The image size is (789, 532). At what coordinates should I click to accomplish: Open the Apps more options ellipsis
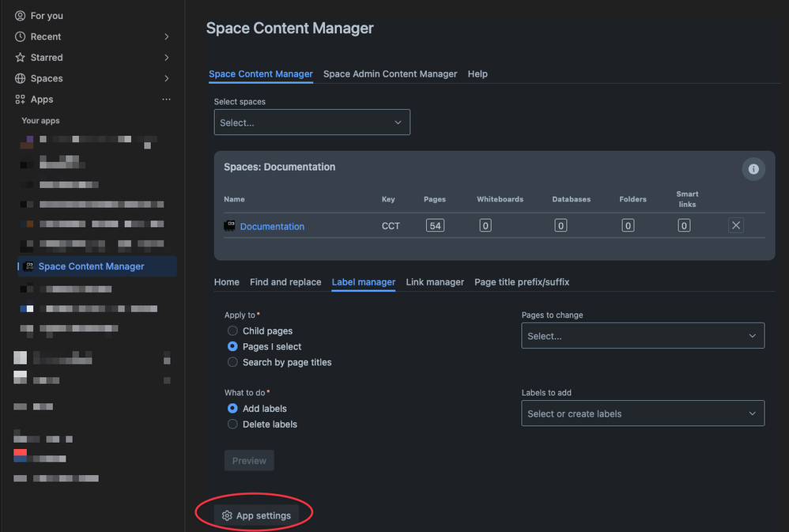coord(166,100)
